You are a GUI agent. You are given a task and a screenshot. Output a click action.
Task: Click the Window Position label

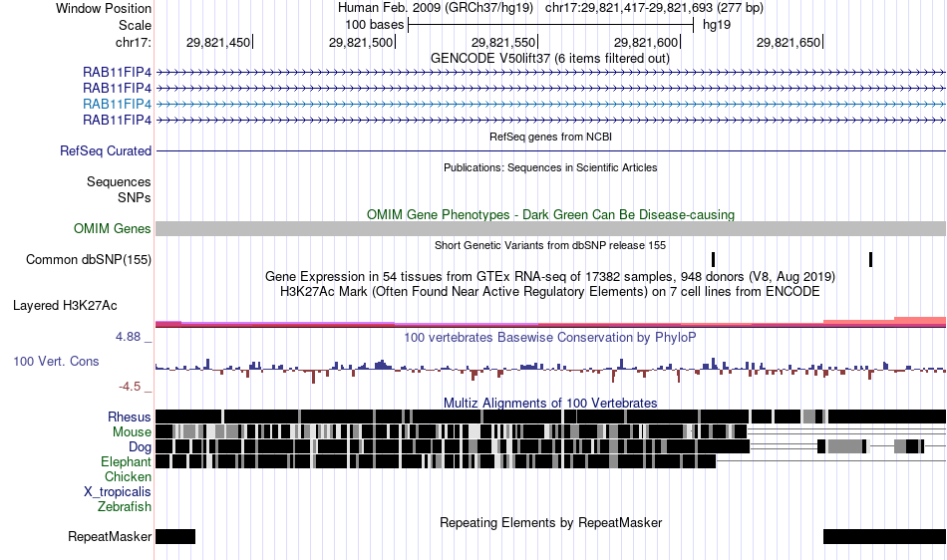tap(104, 8)
